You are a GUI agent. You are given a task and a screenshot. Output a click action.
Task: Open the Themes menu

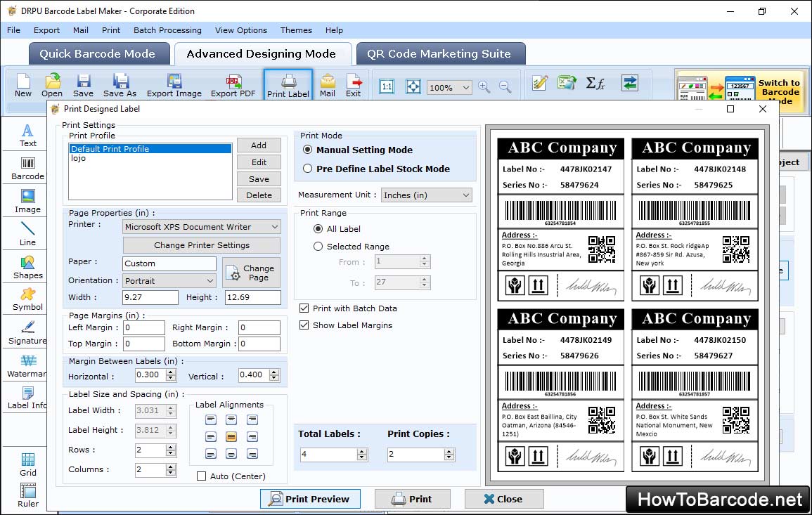296,30
